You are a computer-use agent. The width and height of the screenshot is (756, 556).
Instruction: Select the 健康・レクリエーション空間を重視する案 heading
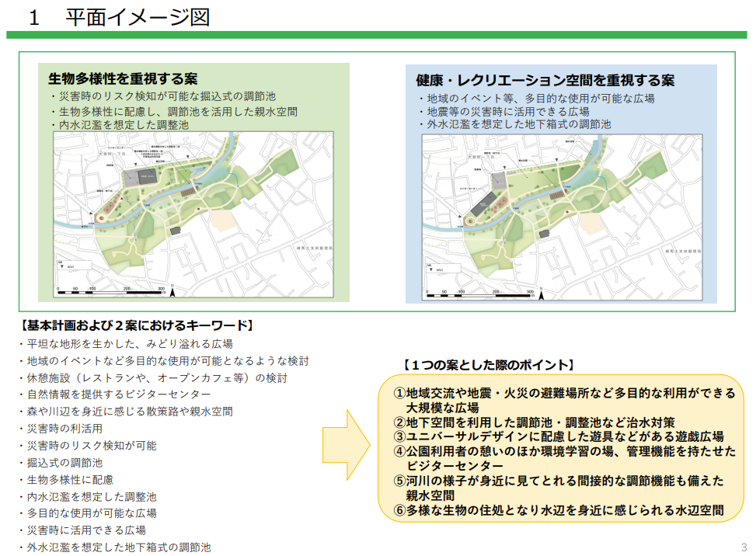point(545,80)
